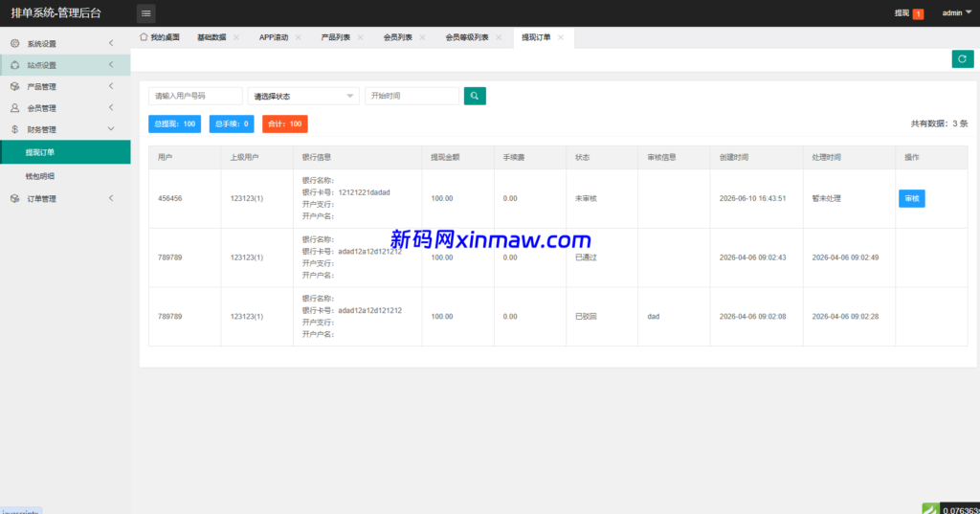
Task: Click the red withdrawal notification badge
Action: tap(918, 13)
